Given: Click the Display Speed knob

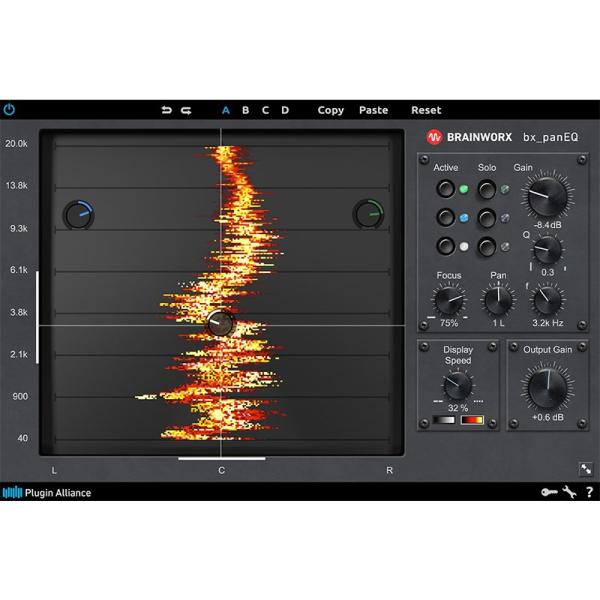Looking at the screenshot, I should [458, 386].
